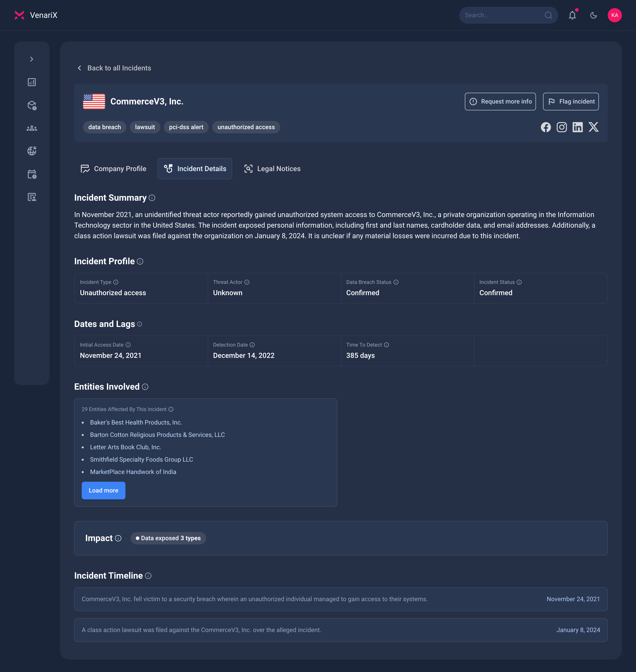Click info icon next to Detection Date

(252, 345)
